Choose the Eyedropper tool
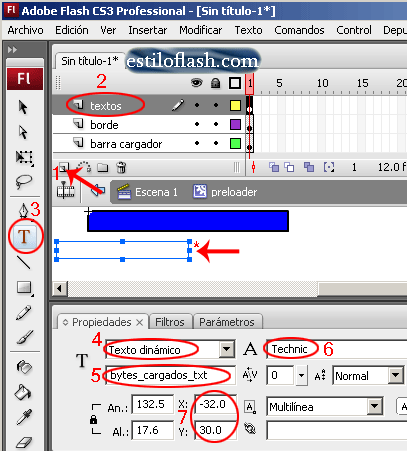407x451 pixels. tap(24, 417)
